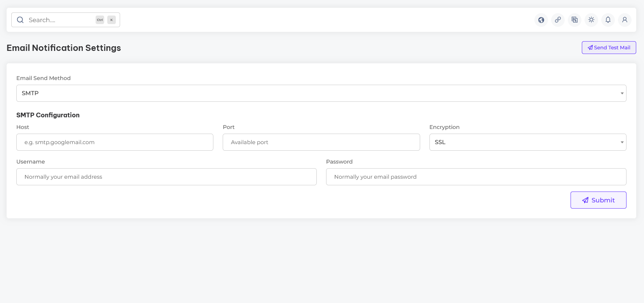Click the SMTP Configuration section heading

[48, 115]
